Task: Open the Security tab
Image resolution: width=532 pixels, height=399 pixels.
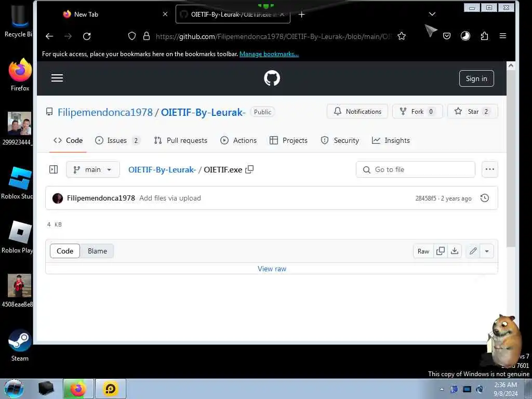Action: coord(340,140)
